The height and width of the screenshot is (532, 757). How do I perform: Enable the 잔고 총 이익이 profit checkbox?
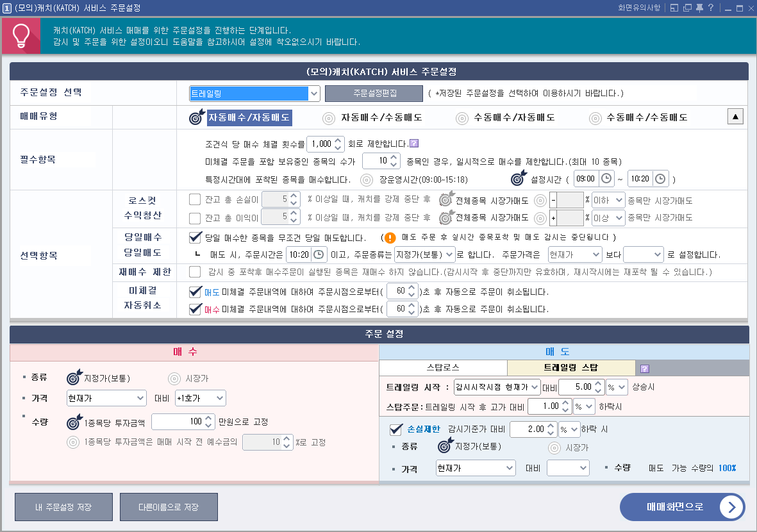coord(195,218)
